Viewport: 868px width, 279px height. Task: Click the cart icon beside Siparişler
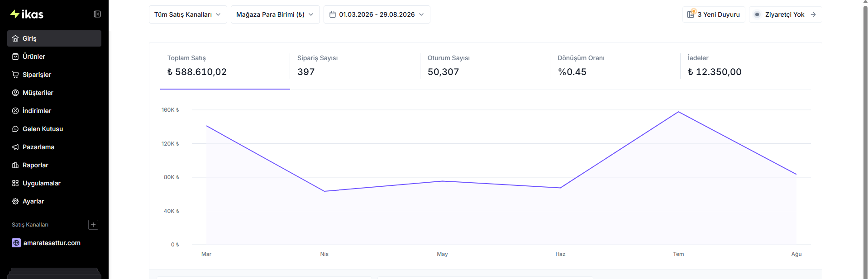(x=15, y=75)
